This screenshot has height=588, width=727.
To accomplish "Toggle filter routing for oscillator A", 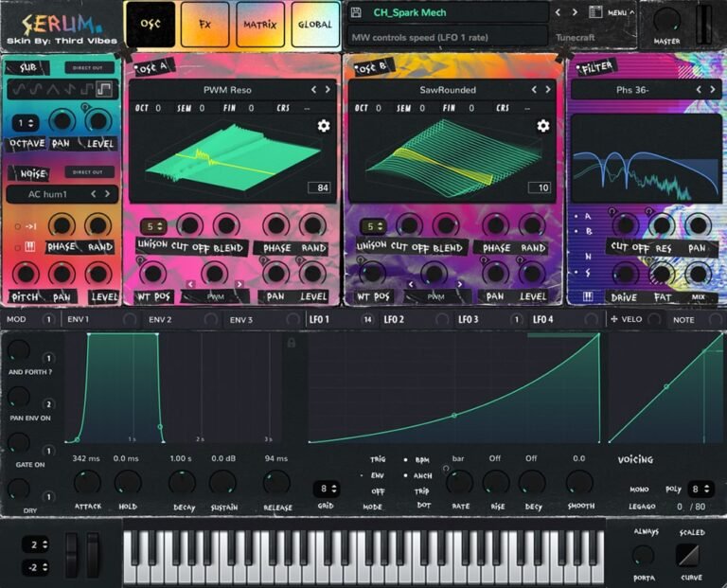I will point(576,217).
